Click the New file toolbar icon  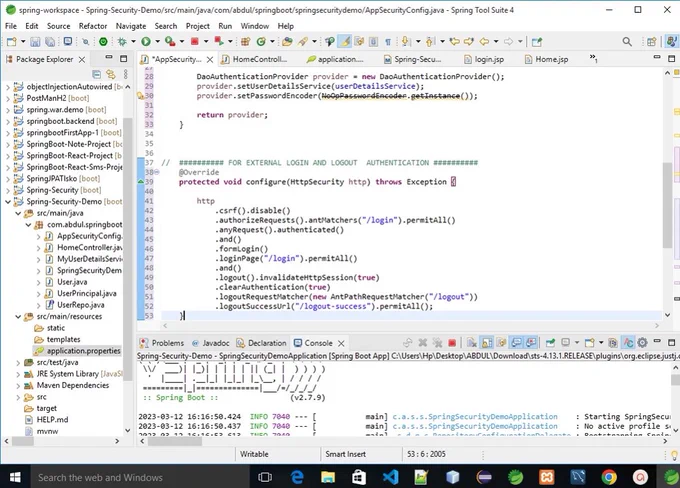(x=11, y=42)
